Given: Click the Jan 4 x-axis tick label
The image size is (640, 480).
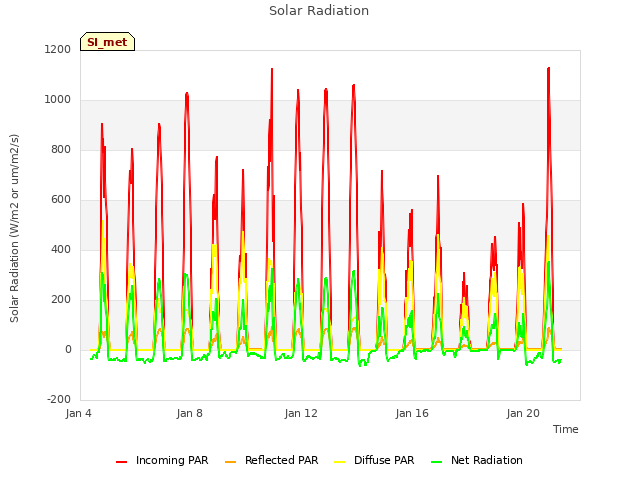Looking at the screenshot, I should coord(78,413).
